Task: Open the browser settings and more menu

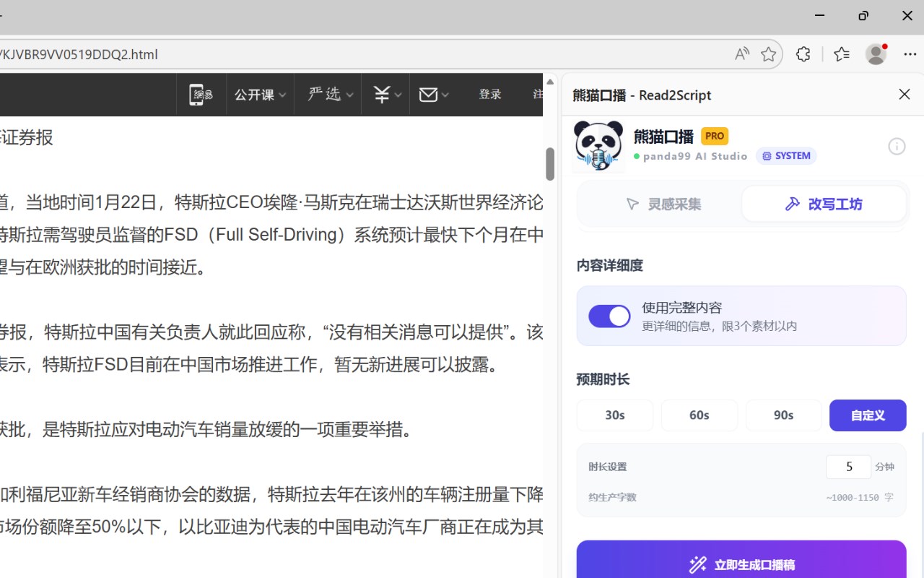Action: (910, 54)
